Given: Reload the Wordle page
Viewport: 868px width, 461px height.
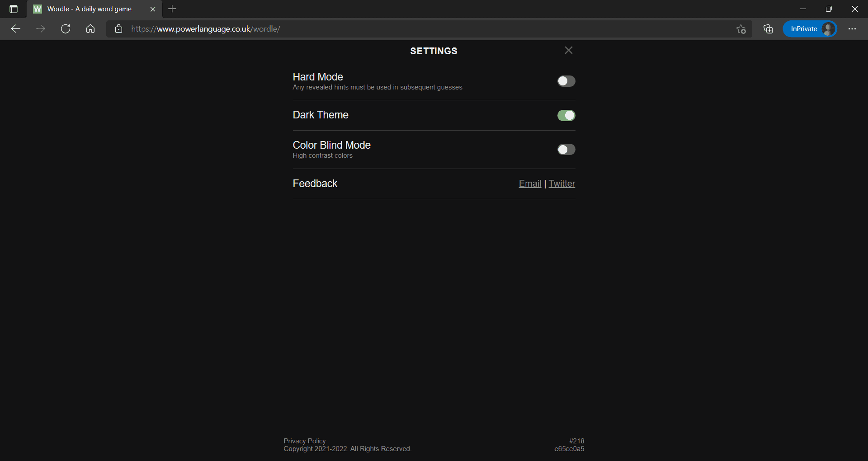Looking at the screenshot, I should click(x=66, y=29).
